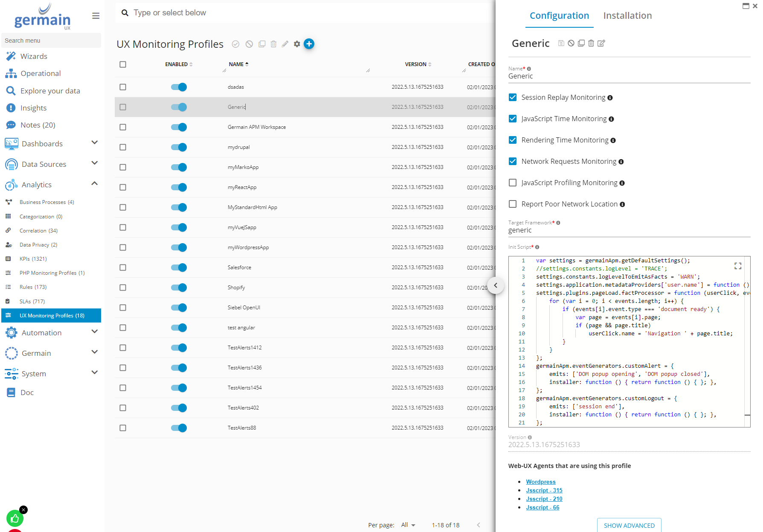The width and height of the screenshot is (763, 532).
Task: Click the SHOW ADVANCED button
Action: tap(629, 525)
